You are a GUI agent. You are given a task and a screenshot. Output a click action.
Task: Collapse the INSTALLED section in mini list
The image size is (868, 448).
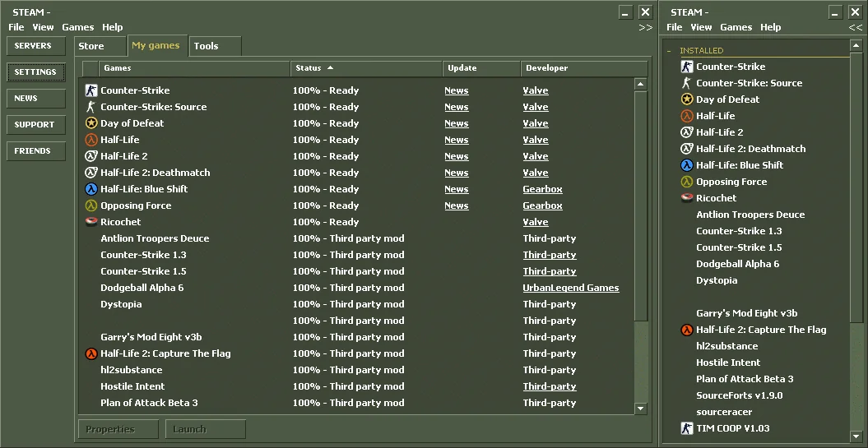click(x=669, y=51)
